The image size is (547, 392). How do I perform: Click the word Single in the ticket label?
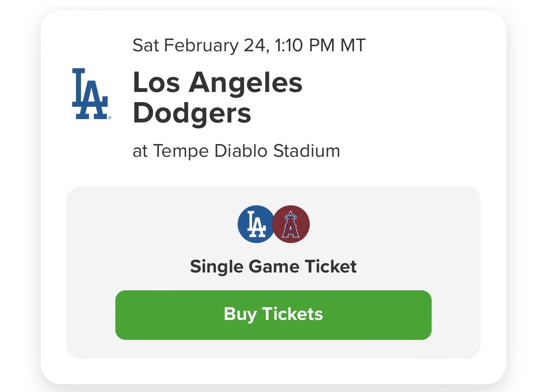(216, 267)
